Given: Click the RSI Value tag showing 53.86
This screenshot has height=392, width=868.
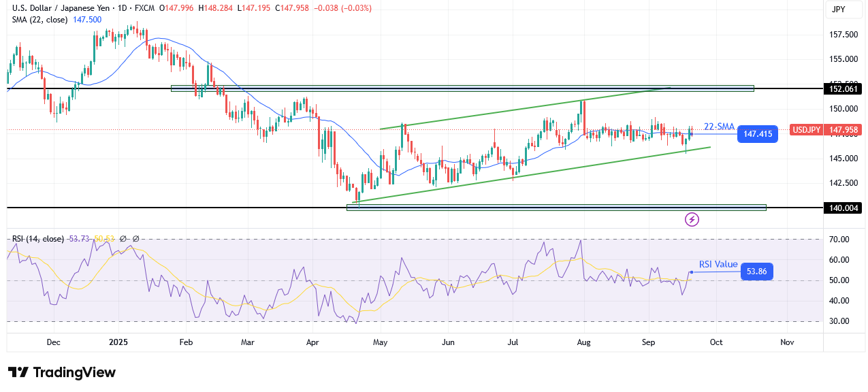Looking at the screenshot, I should 756,271.
